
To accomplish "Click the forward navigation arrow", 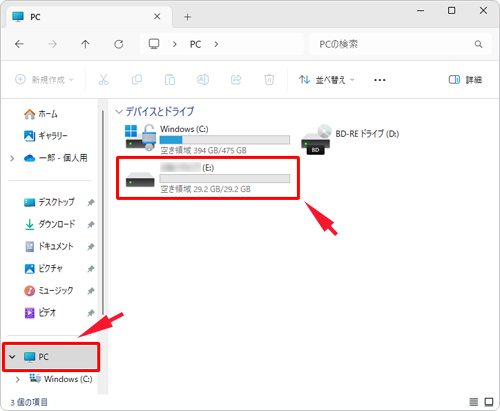I will tap(52, 44).
